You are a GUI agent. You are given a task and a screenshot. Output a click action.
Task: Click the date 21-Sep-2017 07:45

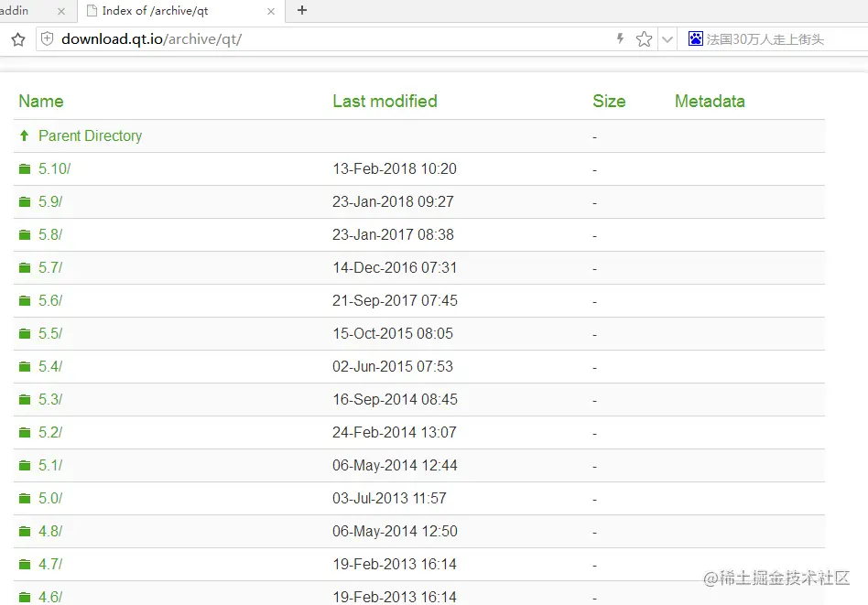click(x=395, y=300)
